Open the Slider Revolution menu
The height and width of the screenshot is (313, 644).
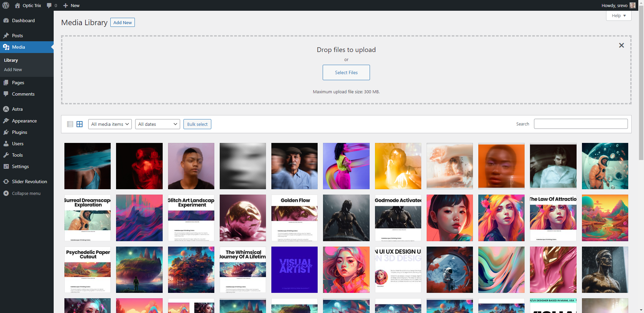[27, 181]
